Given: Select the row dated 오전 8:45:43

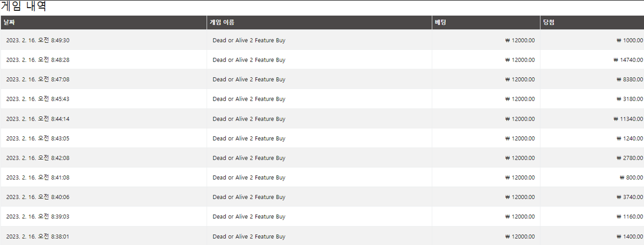Looking at the screenshot, I should [322, 99].
